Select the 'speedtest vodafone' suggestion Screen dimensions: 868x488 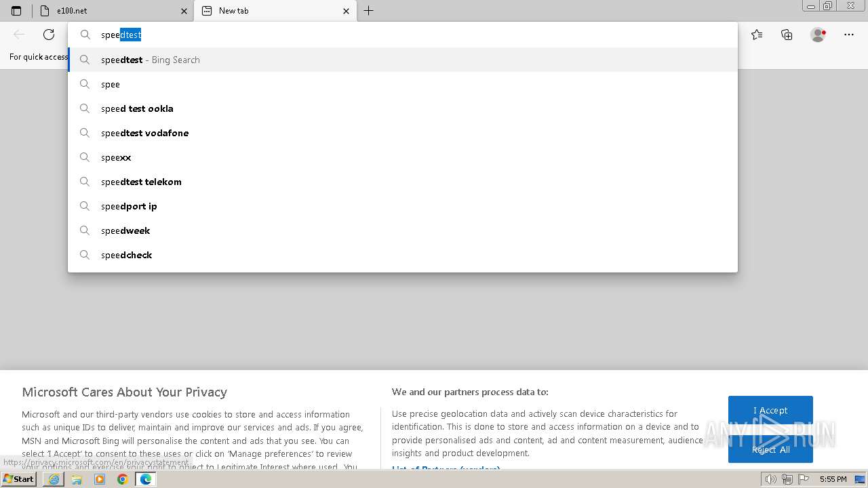click(x=403, y=133)
